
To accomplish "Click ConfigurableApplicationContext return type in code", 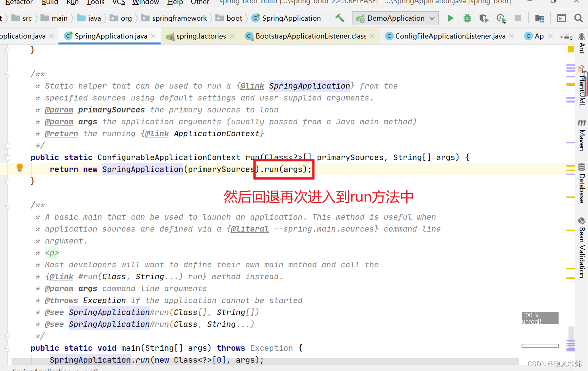I will point(169,158).
